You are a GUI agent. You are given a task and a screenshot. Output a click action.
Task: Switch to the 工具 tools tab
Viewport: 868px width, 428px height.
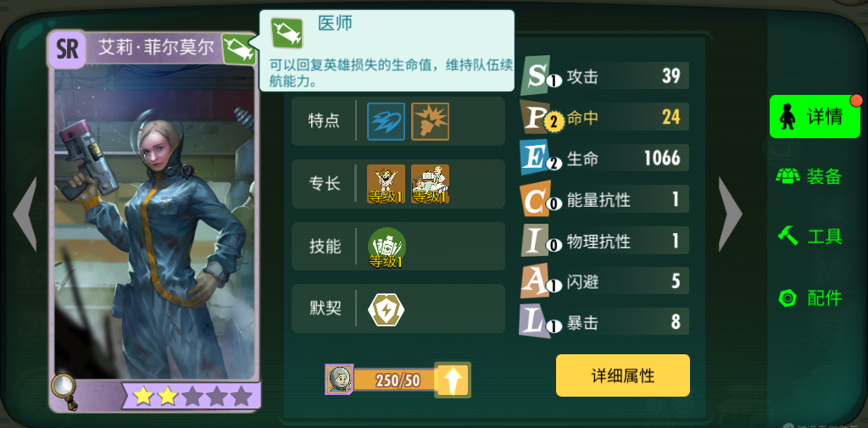810,236
